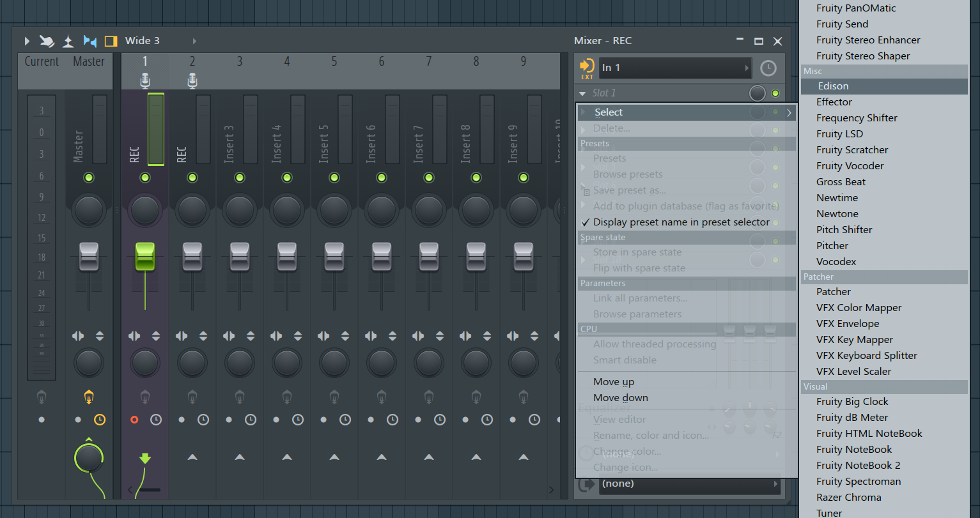
Task: Click the Current track FX icon
Action: pos(42,397)
